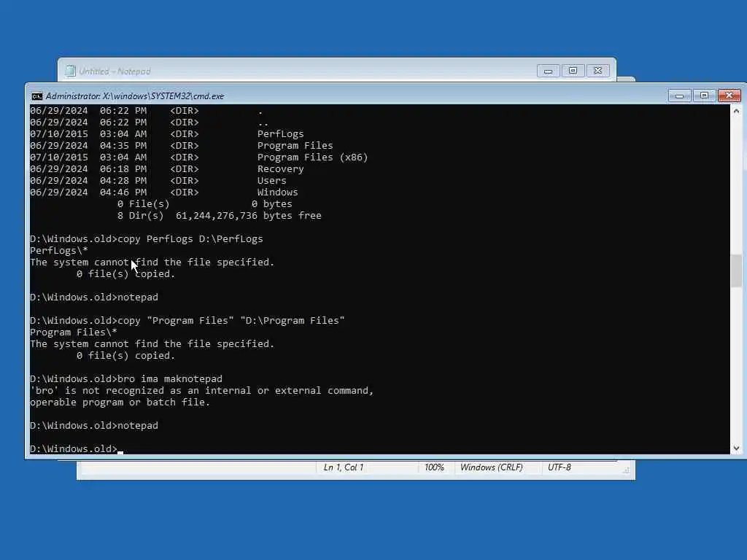Click the '0 File(s) 0 bytes' line
Image resolution: width=747 pixels, height=560 pixels.
(x=205, y=204)
